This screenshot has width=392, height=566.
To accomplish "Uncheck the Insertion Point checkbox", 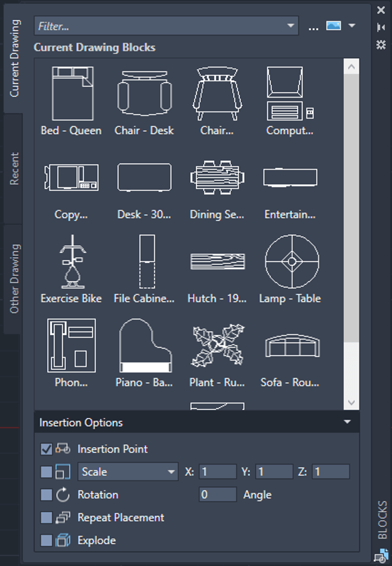I will (46, 449).
